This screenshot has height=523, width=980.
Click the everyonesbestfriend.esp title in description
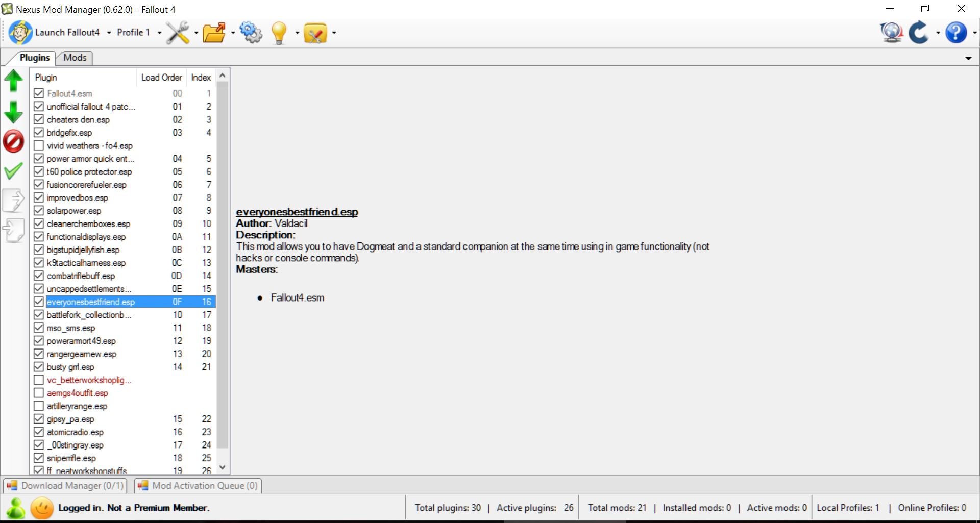(297, 212)
